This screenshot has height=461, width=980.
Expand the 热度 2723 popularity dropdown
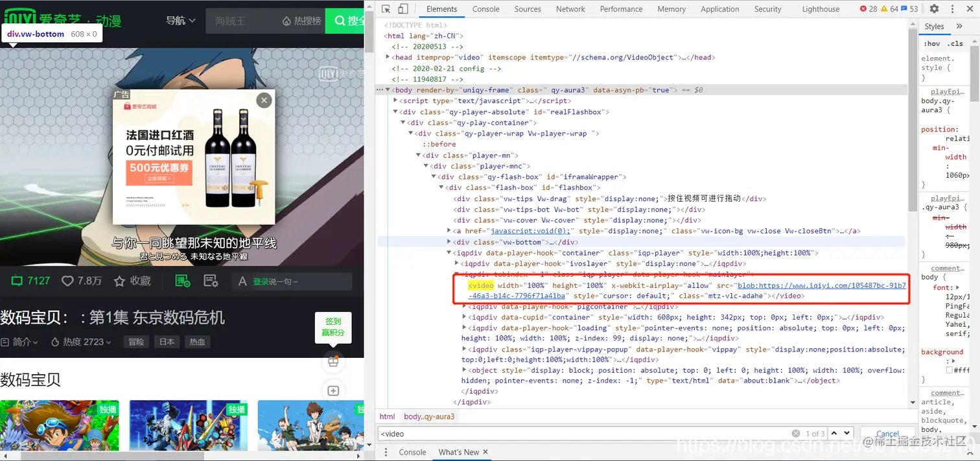click(81, 342)
